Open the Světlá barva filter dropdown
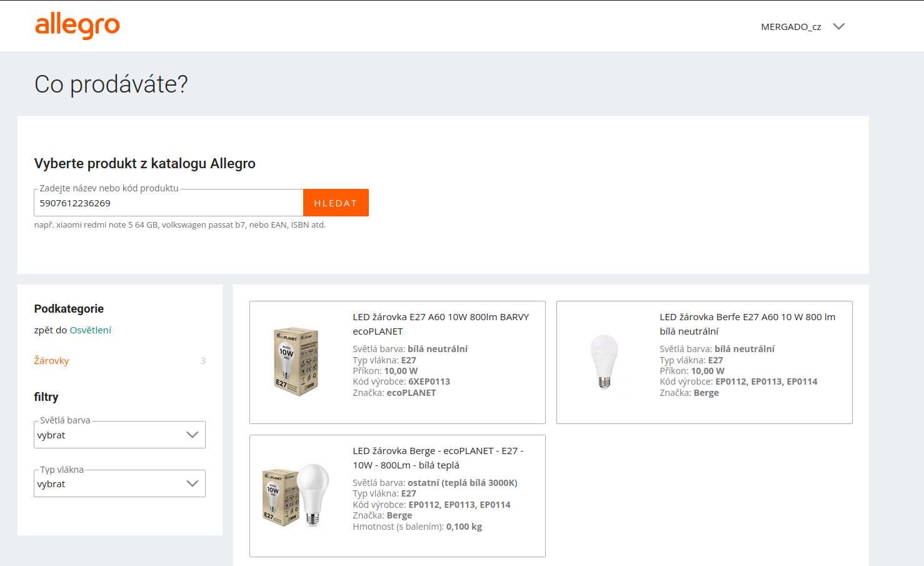This screenshot has width=924, height=566. click(x=119, y=434)
